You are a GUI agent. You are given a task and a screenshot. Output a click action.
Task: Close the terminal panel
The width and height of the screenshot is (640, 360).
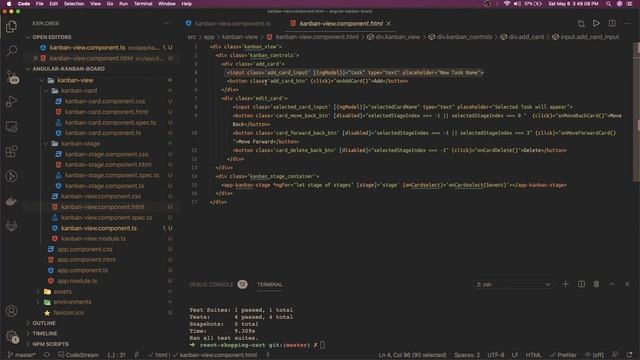tap(627, 284)
